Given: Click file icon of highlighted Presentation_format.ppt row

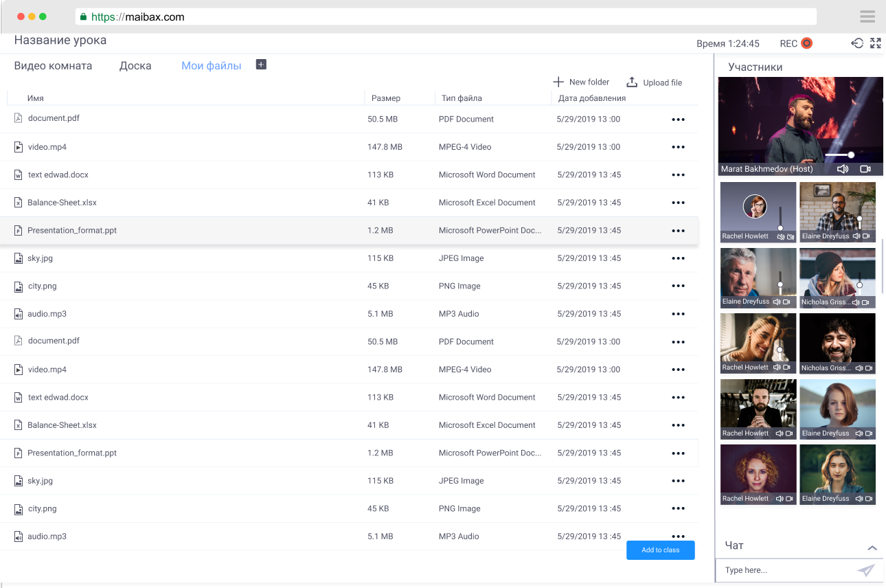Looking at the screenshot, I should coord(19,231).
